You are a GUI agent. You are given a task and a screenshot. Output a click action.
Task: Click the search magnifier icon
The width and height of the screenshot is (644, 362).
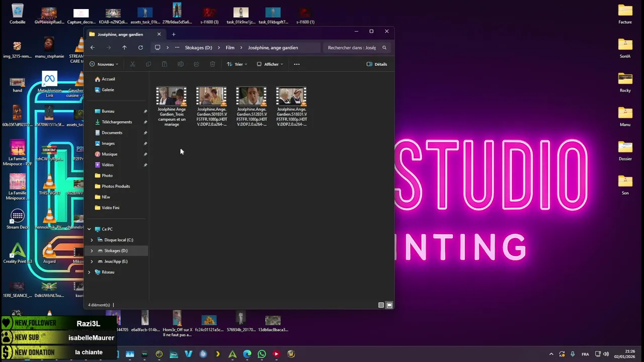tap(384, 48)
